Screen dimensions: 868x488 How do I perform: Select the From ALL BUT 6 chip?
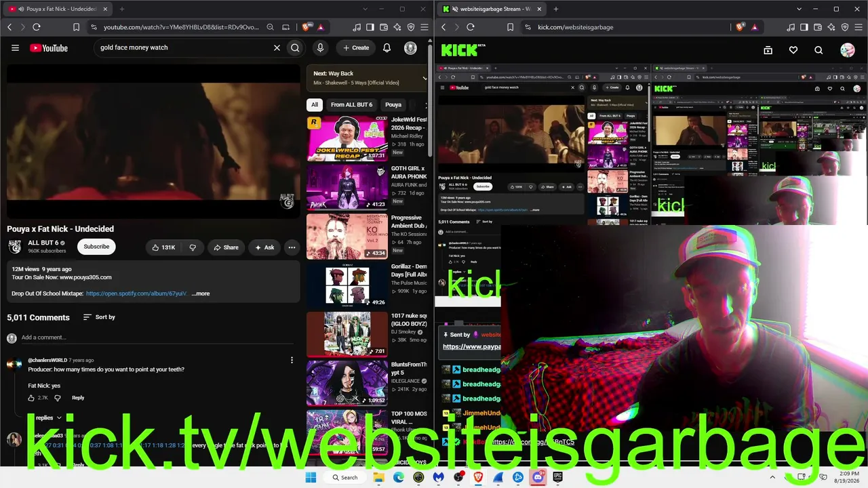click(351, 105)
